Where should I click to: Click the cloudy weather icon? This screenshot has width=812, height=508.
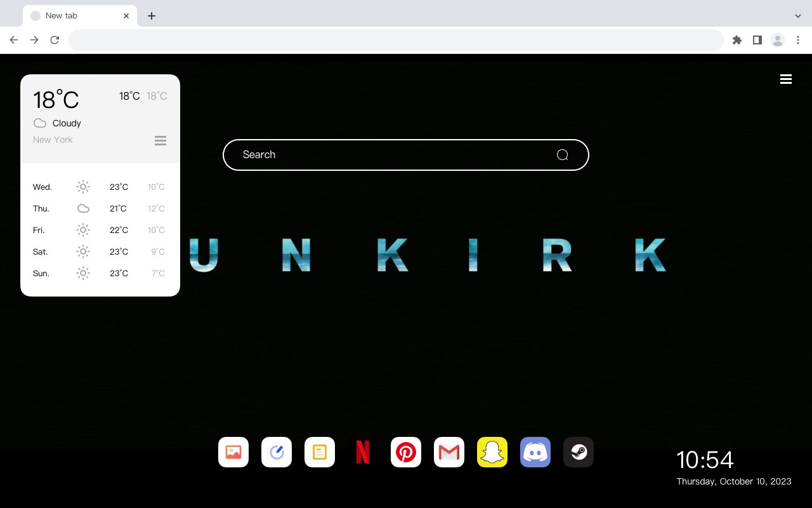click(x=40, y=123)
